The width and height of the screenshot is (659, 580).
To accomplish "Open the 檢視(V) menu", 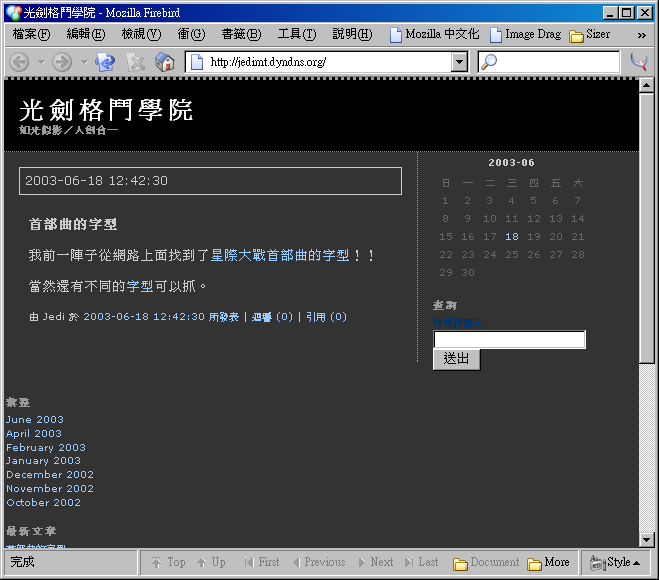I will click(x=141, y=34).
